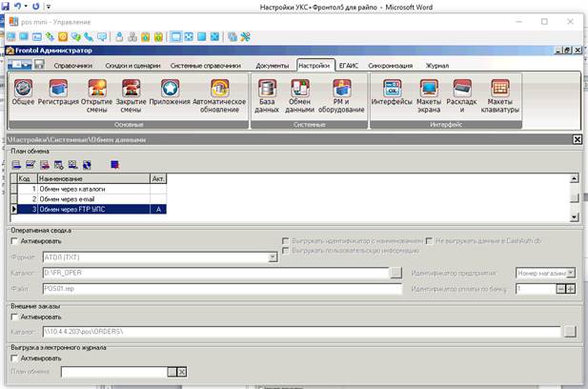Switch to the ЕГАИС tab
Image resolution: width=588 pixels, height=389 pixels.
[349, 66]
